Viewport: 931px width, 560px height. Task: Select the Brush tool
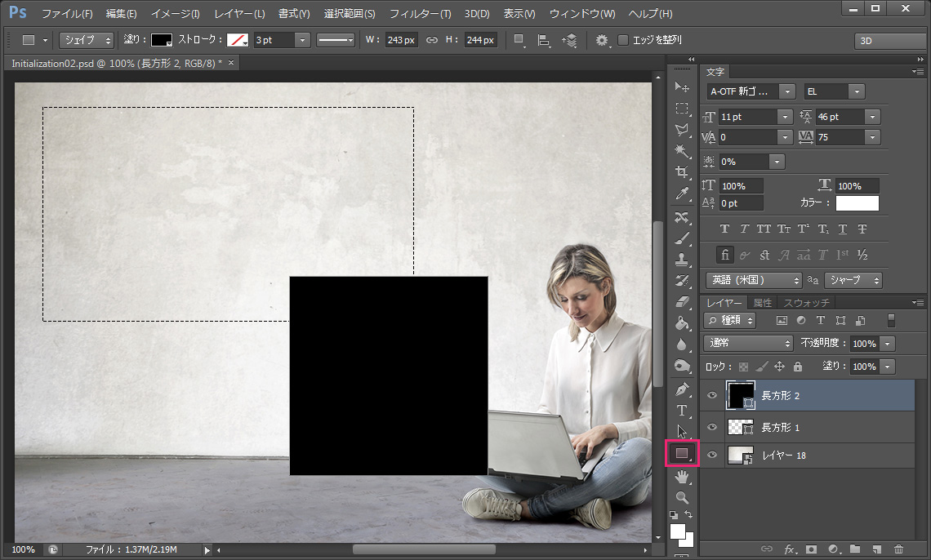(x=683, y=237)
